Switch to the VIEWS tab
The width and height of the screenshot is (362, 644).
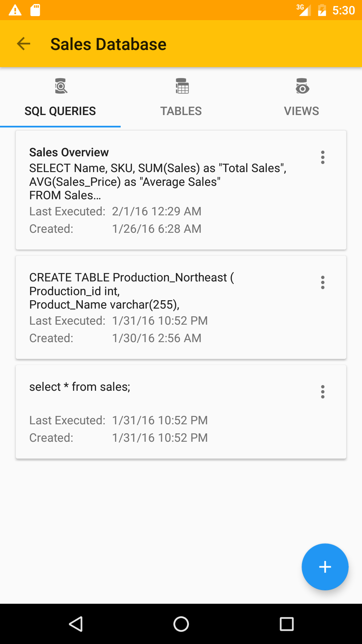301,111
